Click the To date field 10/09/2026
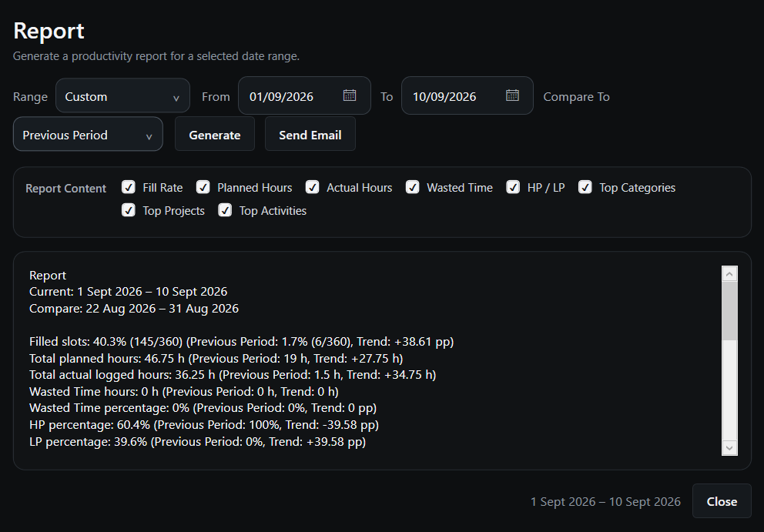This screenshot has width=764, height=532. click(x=467, y=96)
